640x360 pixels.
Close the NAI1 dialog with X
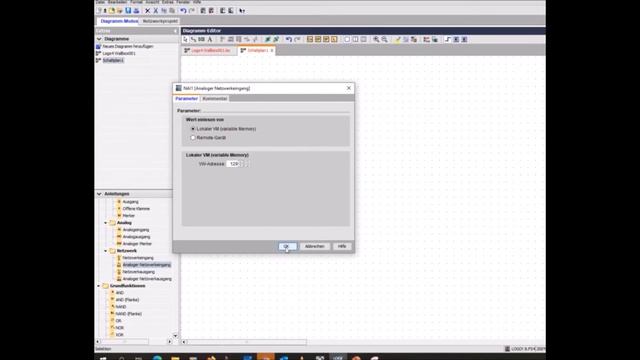349,88
